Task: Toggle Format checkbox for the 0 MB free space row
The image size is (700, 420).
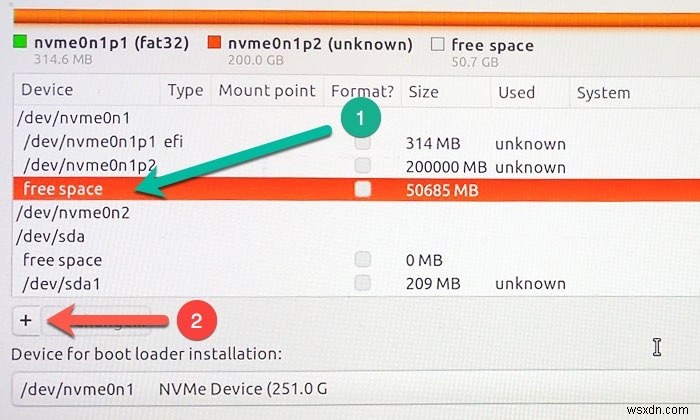Action: pos(362,260)
